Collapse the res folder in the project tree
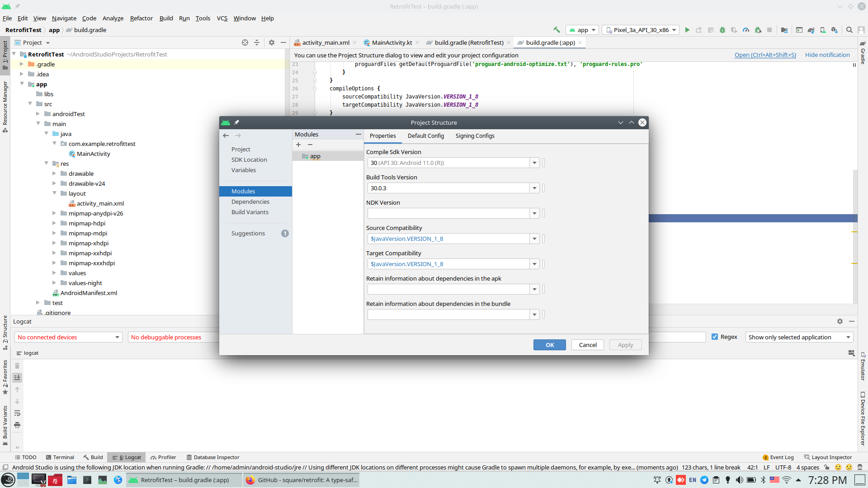868x488 pixels. click(x=47, y=164)
